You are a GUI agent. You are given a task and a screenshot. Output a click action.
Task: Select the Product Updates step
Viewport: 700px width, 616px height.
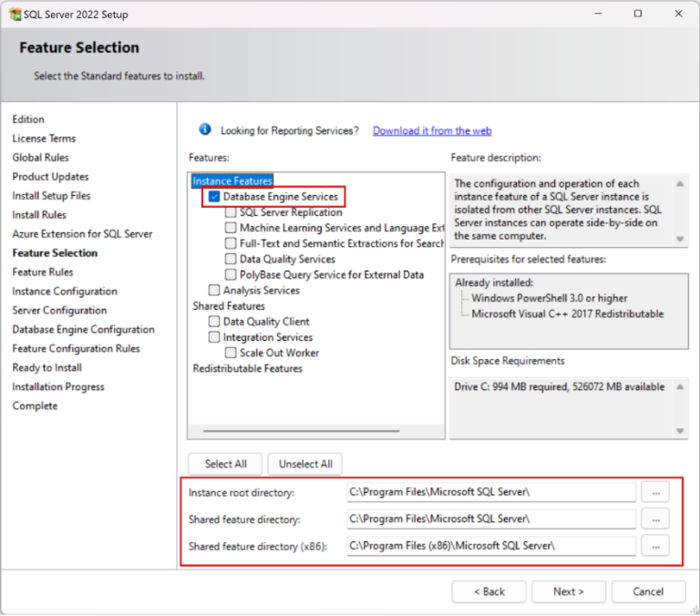[x=50, y=177]
